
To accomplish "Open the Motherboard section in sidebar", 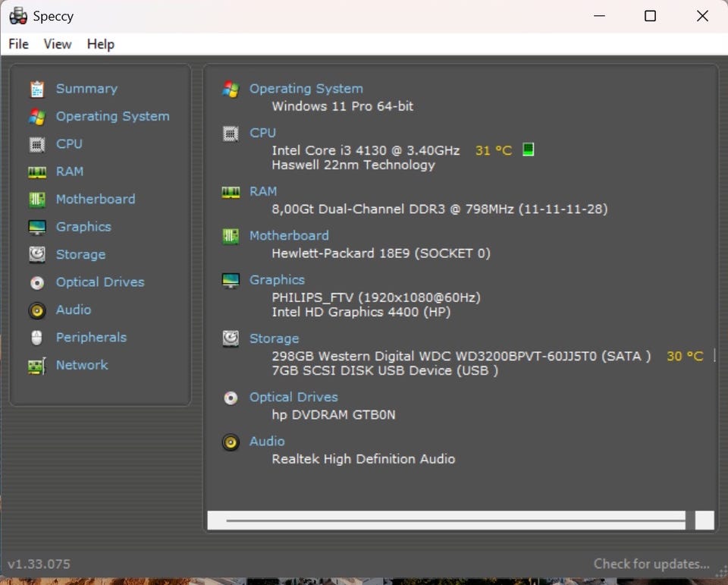I will pyautogui.click(x=96, y=200).
